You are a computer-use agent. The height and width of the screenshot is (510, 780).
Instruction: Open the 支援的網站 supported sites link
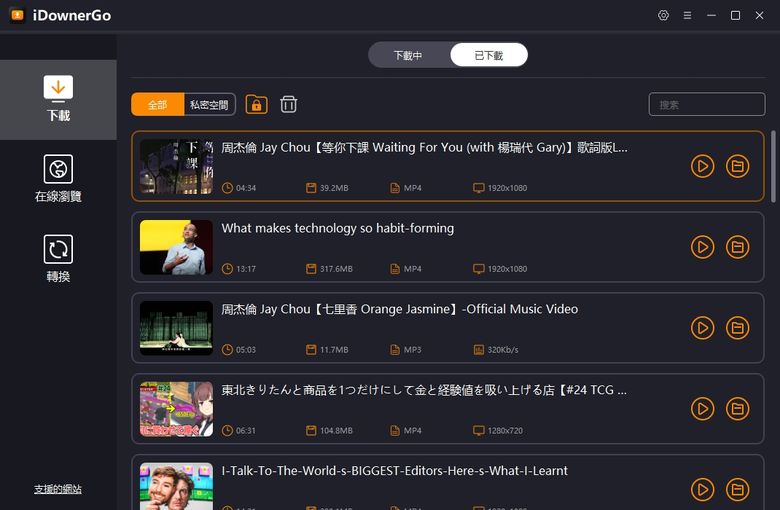tap(58, 489)
